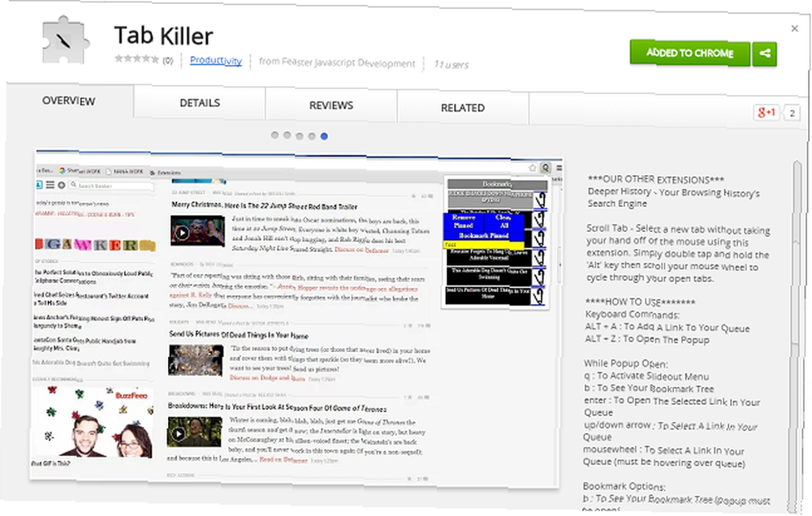Click the extension preview screenshot
This screenshot has width=812, height=516.
tap(298, 318)
